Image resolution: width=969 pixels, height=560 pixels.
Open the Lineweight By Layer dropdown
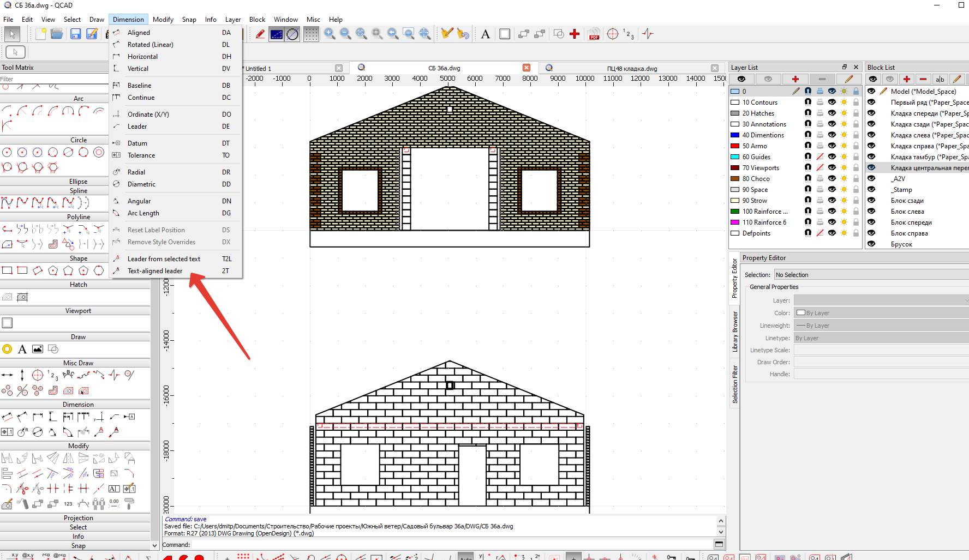[x=881, y=326]
